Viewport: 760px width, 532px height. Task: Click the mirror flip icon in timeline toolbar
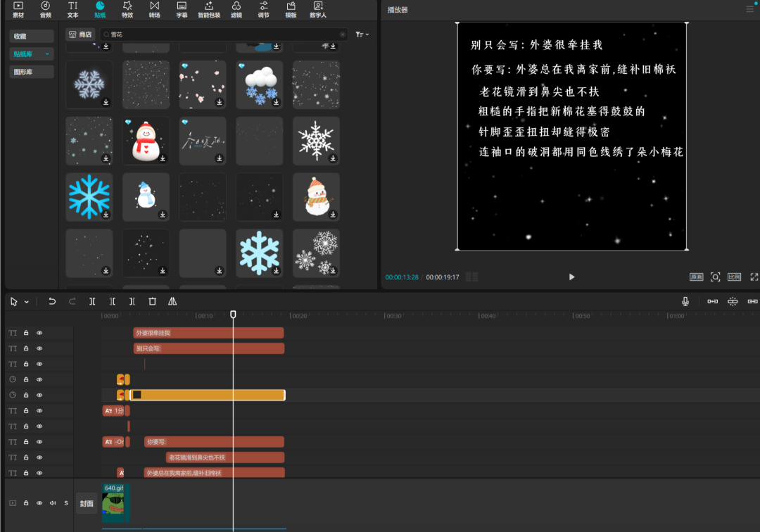click(x=172, y=301)
